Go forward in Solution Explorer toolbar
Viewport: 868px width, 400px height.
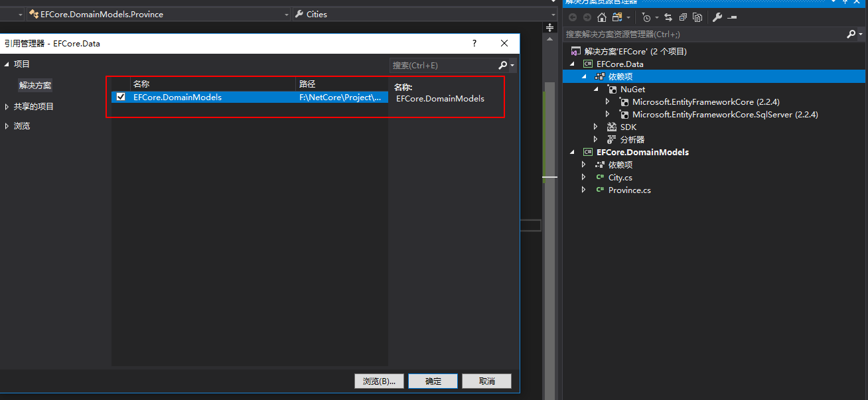coord(587,17)
